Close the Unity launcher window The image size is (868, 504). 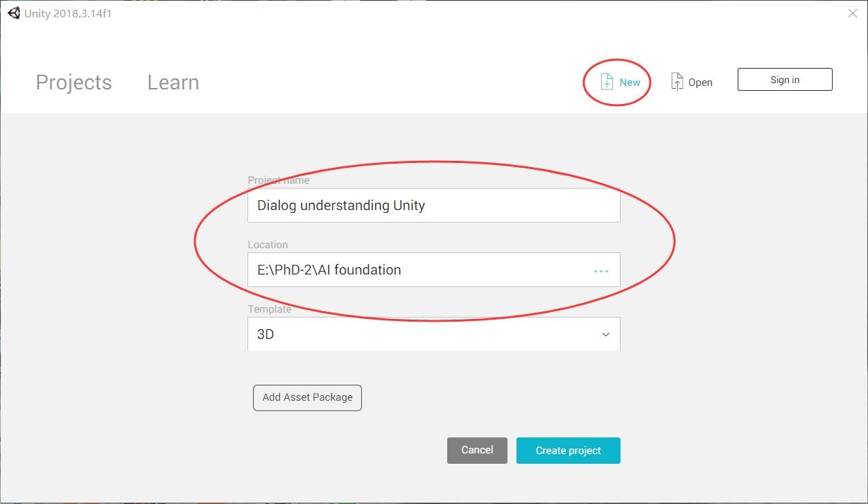(853, 13)
